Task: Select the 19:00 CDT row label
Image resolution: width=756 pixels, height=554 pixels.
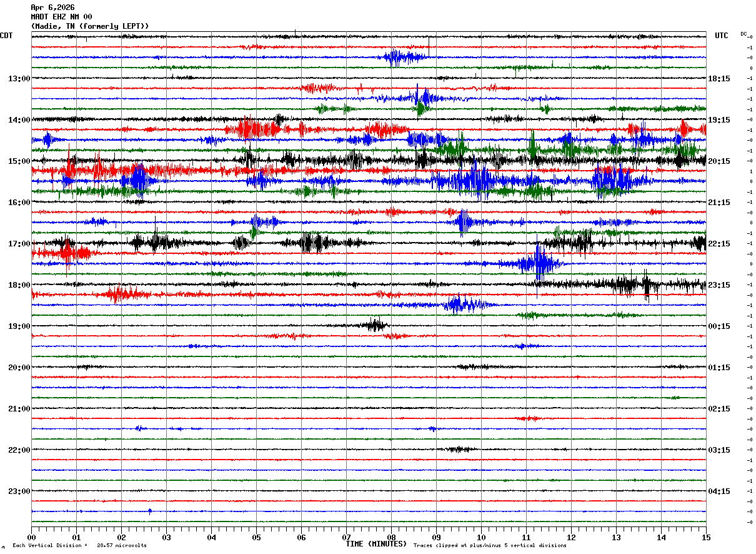Action: point(19,326)
